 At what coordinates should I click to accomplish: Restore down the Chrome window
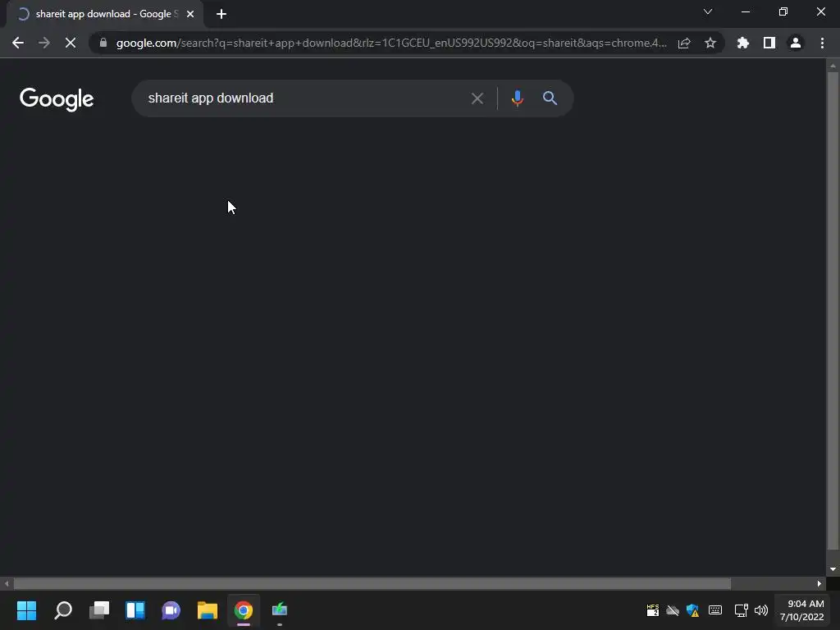click(x=783, y=11)
